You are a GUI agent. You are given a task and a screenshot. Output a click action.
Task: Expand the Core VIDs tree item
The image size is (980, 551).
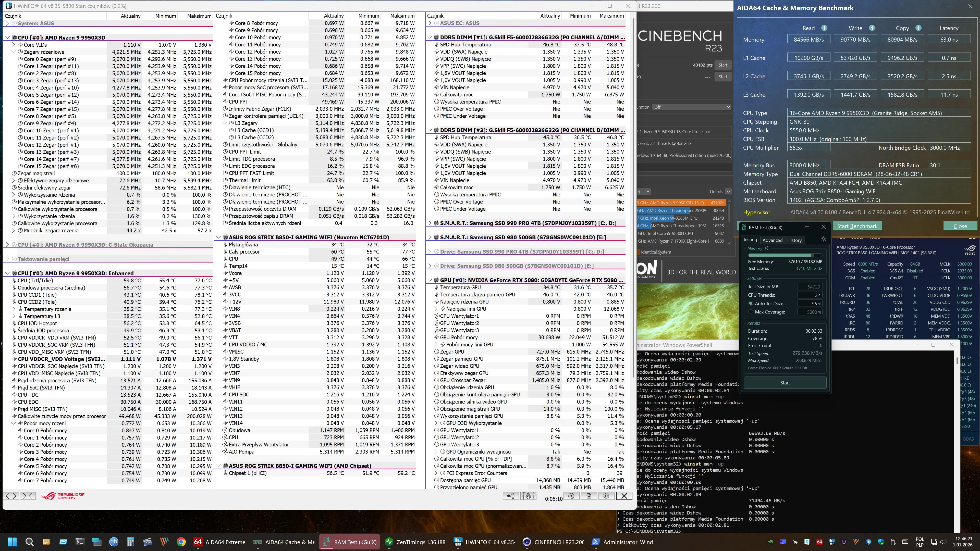pos(14,45)
